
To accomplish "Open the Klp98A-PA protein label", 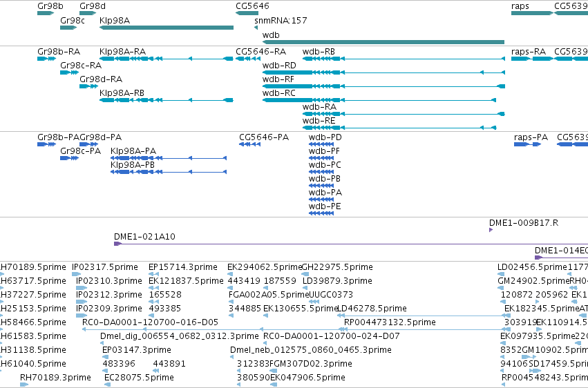I will coord(133,151).
